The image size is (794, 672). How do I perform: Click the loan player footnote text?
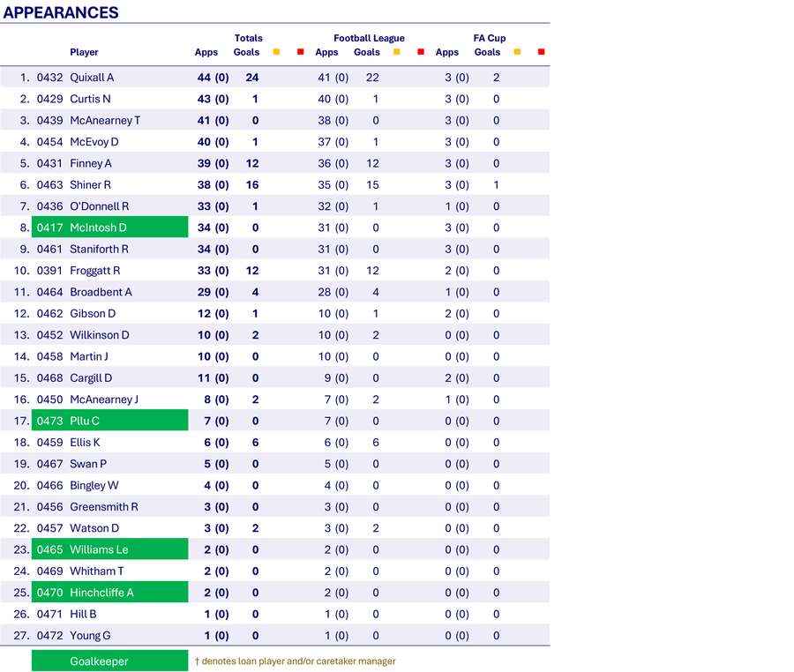(x=296, y=661)
